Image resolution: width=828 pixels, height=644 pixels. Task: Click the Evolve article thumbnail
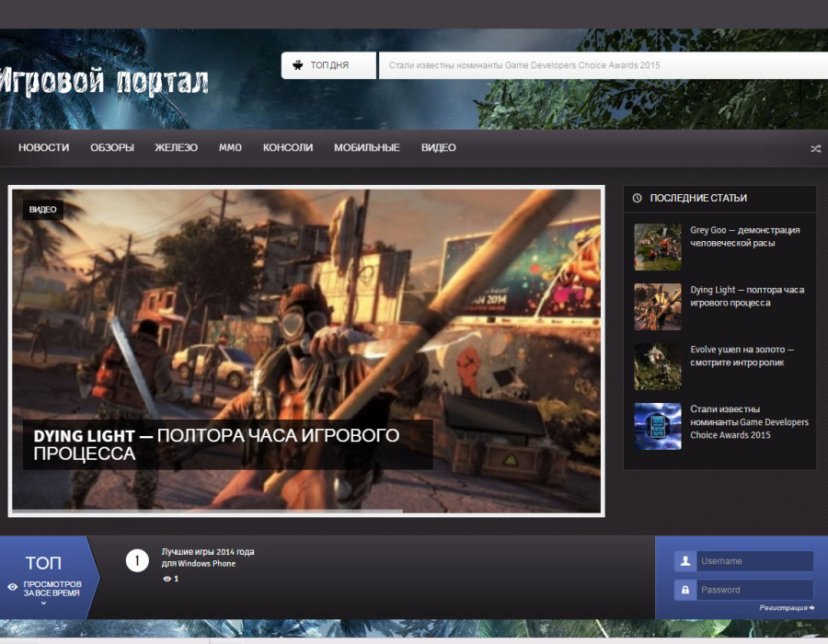[x=658, y=366]
